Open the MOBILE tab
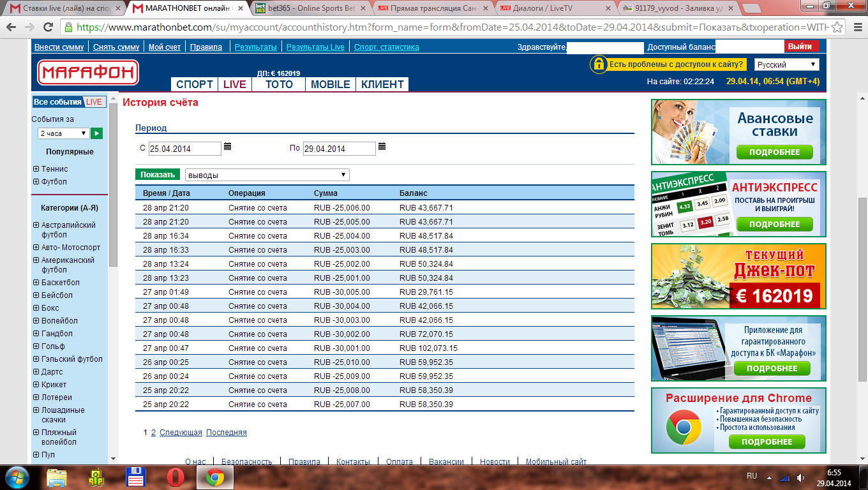 [331, 84]
